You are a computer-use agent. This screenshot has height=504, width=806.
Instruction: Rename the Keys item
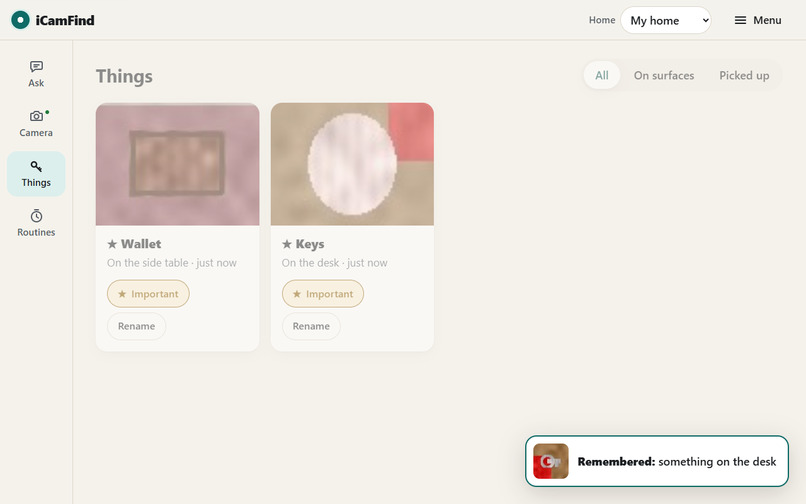(x=311, y=326)
